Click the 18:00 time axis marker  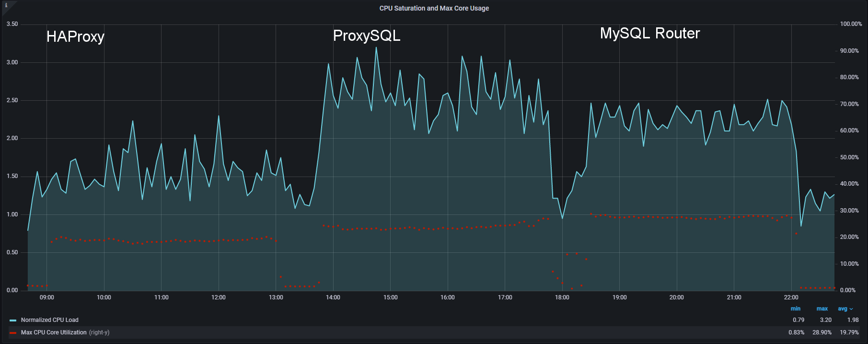click(x=562, y=297)
